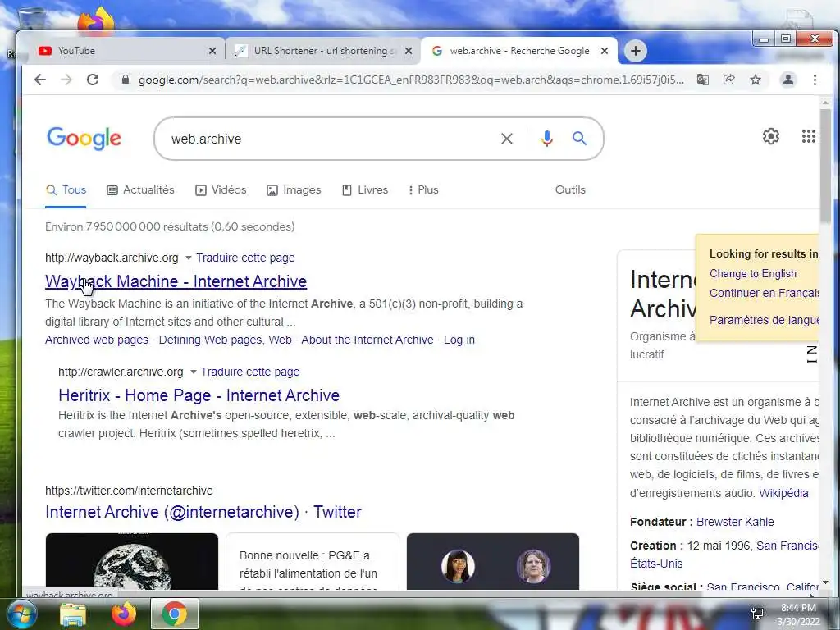Close the URL Shortener tab
The image size is (840, 630).
409,51
